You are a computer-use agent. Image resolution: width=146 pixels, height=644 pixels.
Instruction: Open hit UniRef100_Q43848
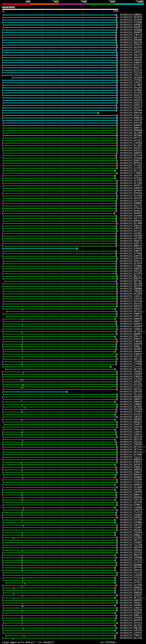coord(131,20)
